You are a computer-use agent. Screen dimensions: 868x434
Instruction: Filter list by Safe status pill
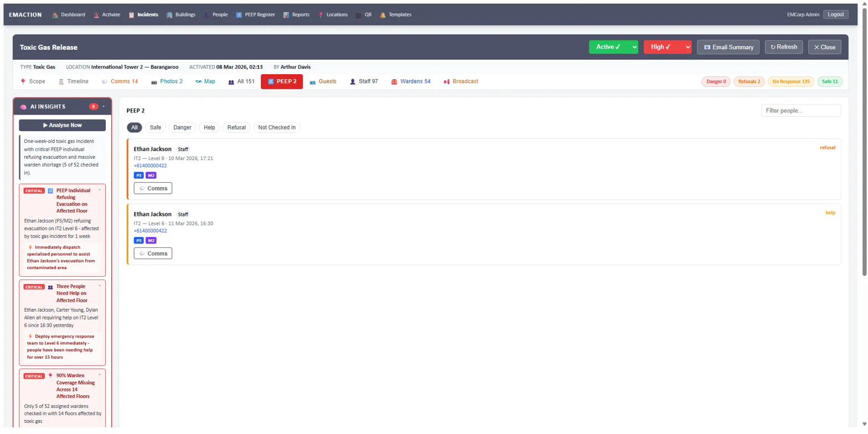pyautogui.click(x=155, y=127)
